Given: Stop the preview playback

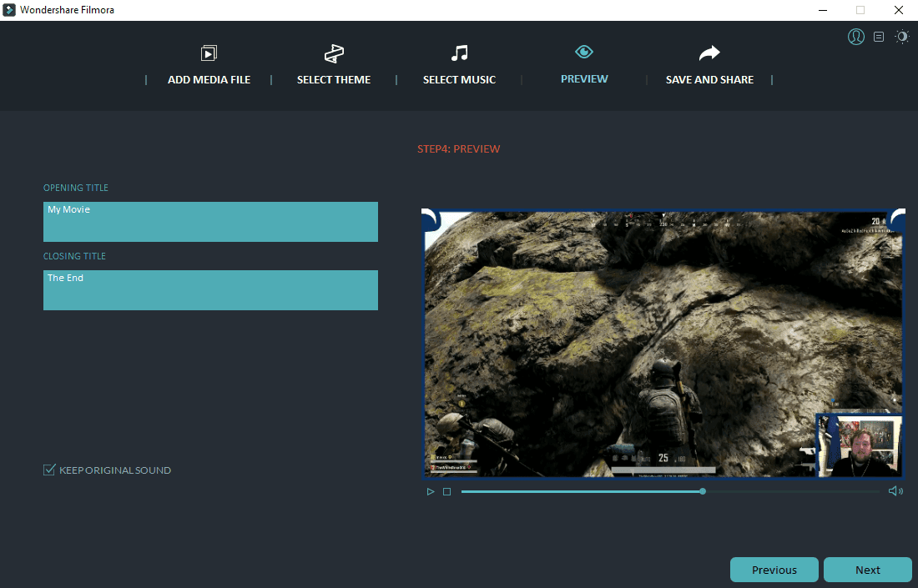Looking at the screenshot, I should pyautogui.click(x=447, y=492).
